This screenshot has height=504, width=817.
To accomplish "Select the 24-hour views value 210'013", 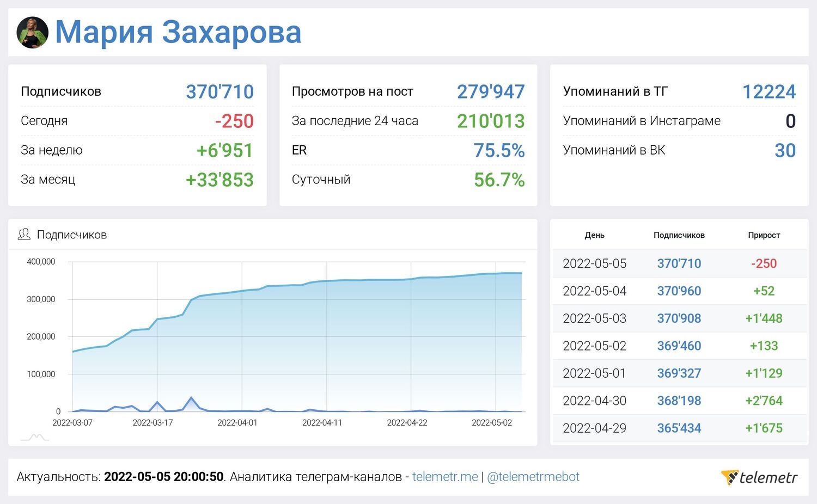I will [x=491, y=121].
